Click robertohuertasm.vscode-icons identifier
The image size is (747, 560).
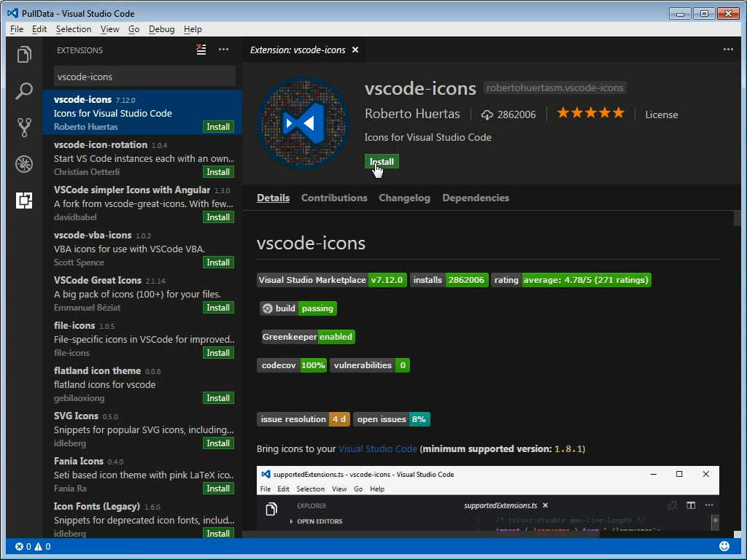click(x=555, y=87)
